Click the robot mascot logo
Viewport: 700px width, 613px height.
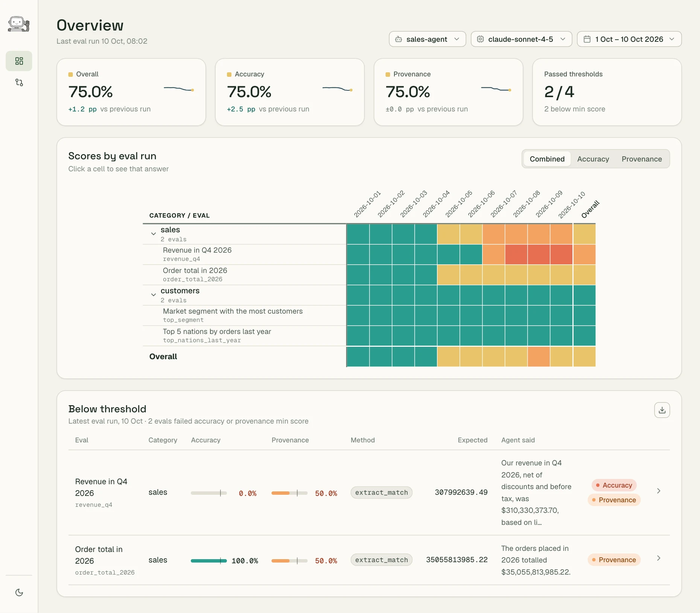click(19, 24)
